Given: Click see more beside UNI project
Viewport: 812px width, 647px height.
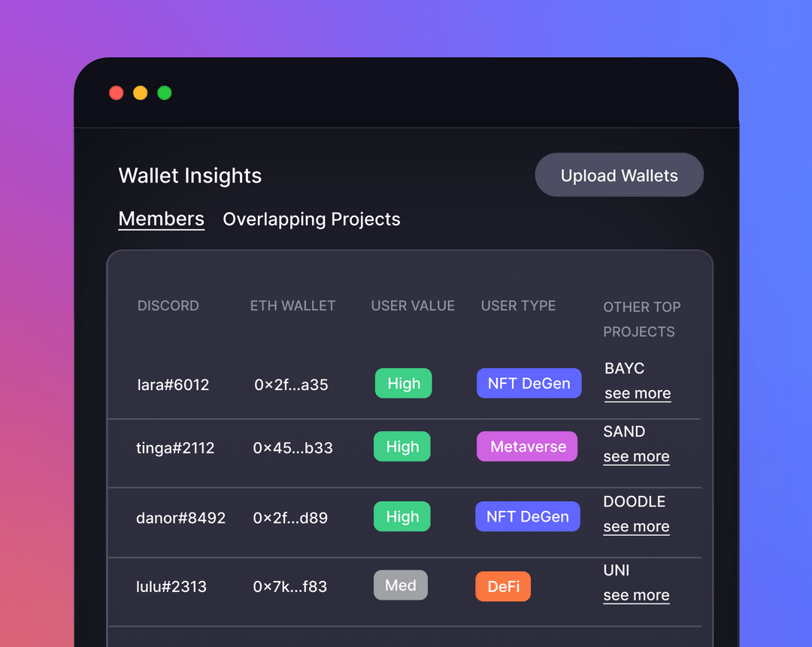Looking at the screenshot, I should tap(636, 594).
